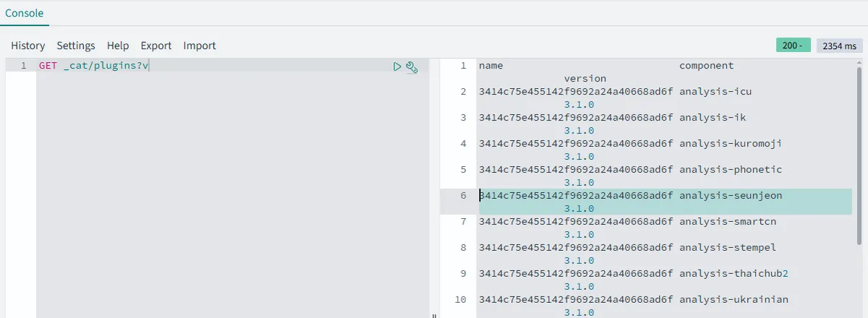Click the Export button
This screenshot has height=318, width=868.
coord(156,46)
